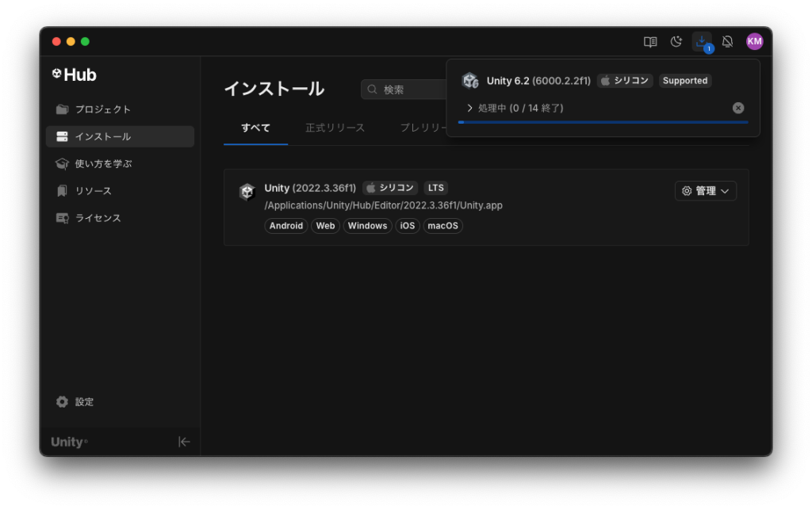812x509 pixels.
Task: Click the シリコン badge on Unity 6.2
Action: pos(625,81)
